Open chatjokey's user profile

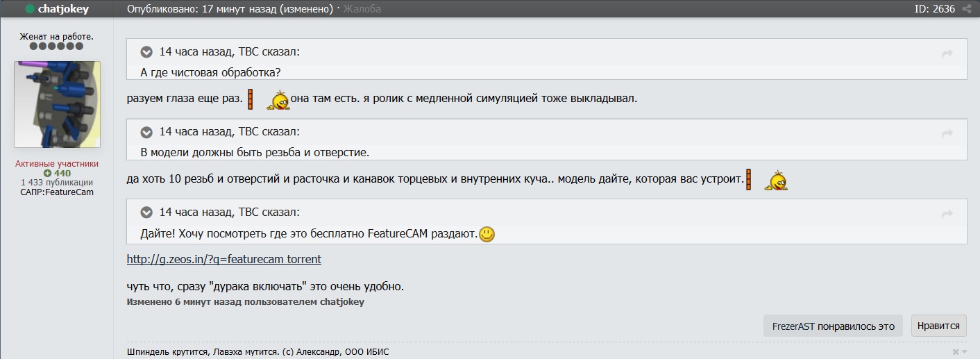pyautogui.click(x=63, y=9)
